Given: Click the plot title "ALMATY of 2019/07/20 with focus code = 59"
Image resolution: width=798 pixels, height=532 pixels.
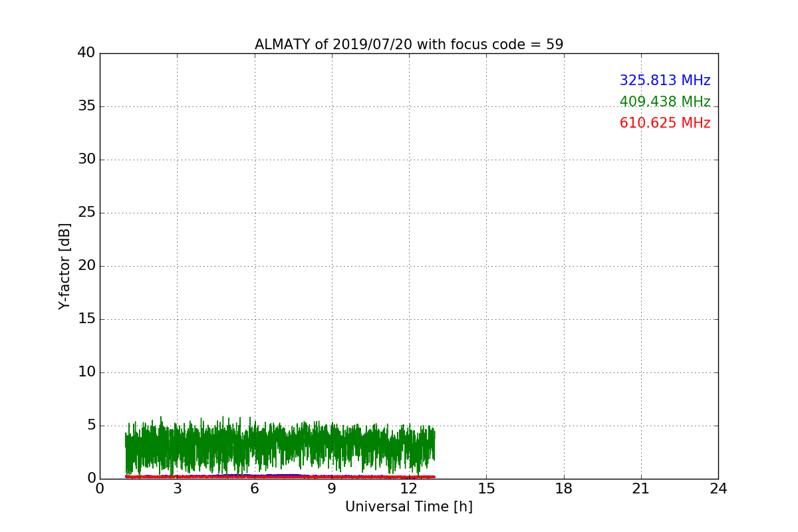Looking at the screenshot, I should [x=409, y=45].
